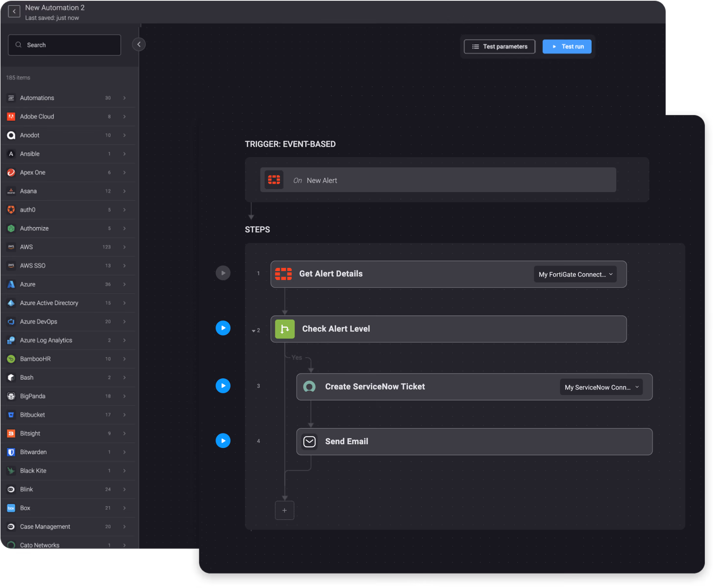Open the My FortiGate Connection dropdown
Screen dimensions: 716x588
[575, 274]
